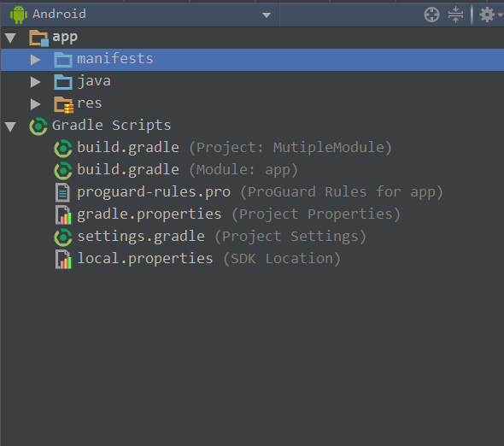
Task: Expand the manifests folder arrow
Action: pos(35,60)
